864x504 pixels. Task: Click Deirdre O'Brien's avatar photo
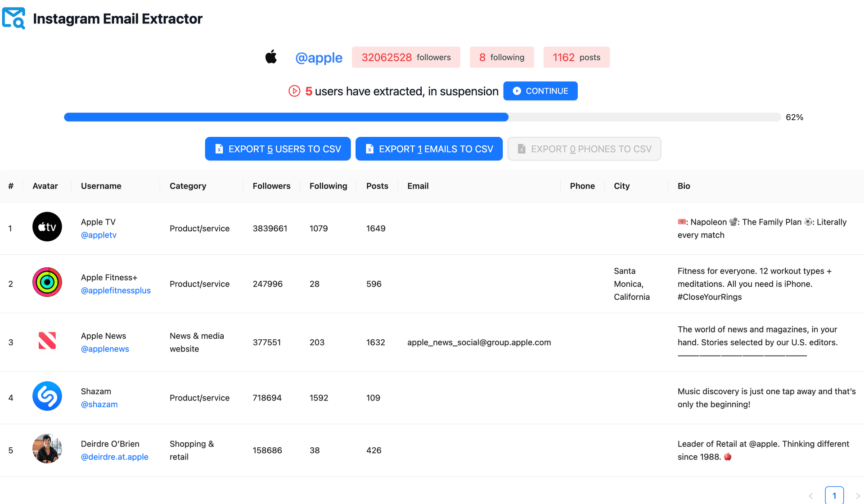click(47, 449)
